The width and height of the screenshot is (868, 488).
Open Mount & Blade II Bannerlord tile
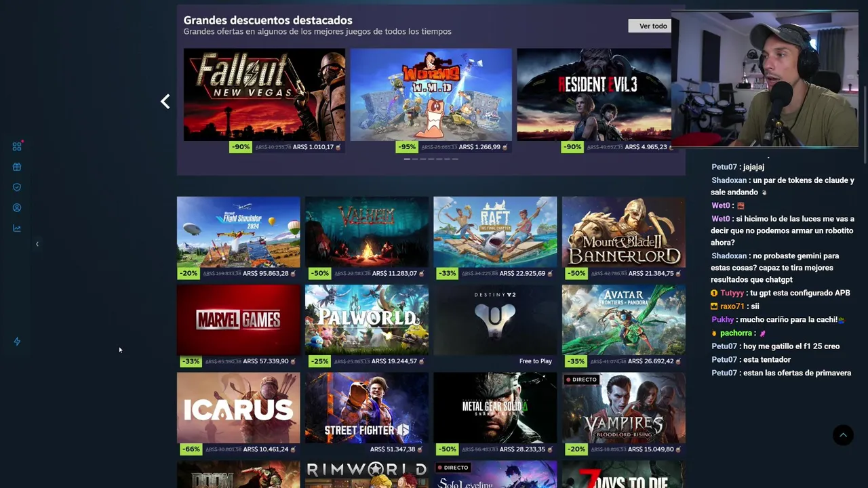point(623,238)
